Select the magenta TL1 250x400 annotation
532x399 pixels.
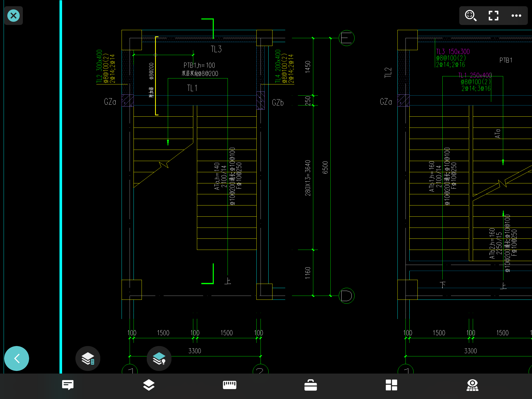click(475, 75)
